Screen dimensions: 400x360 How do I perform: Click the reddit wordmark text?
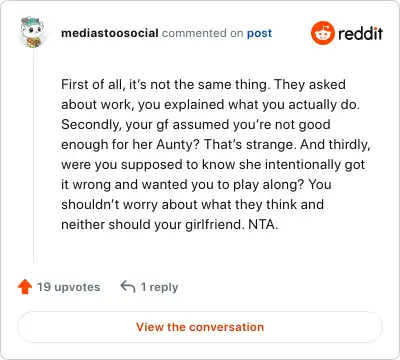tap(360, 33)
